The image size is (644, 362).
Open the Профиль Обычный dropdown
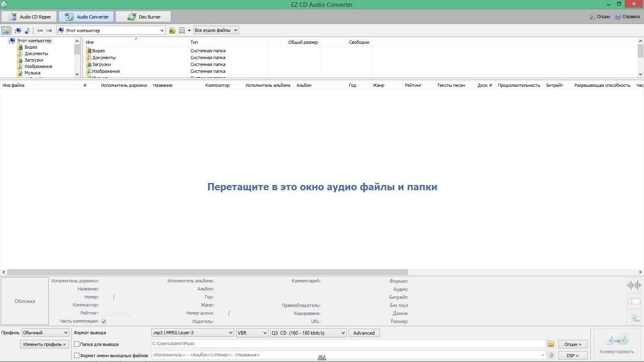click(x=45, y=333)
